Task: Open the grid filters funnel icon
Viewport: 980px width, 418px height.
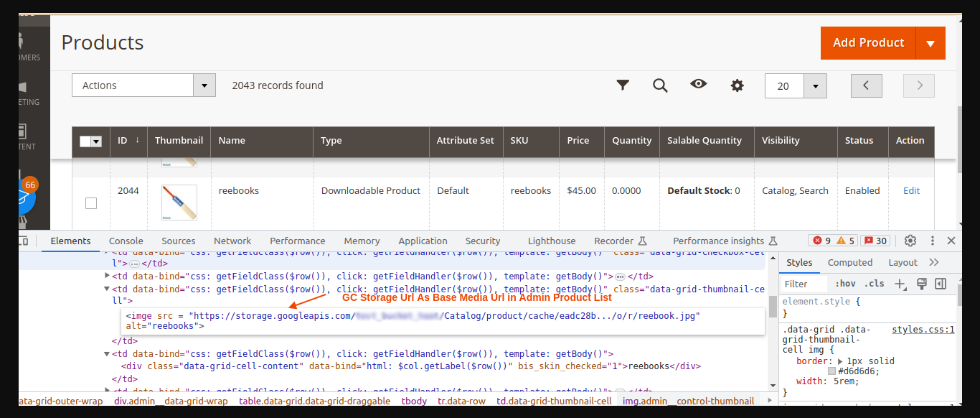Action: (623, 85)
